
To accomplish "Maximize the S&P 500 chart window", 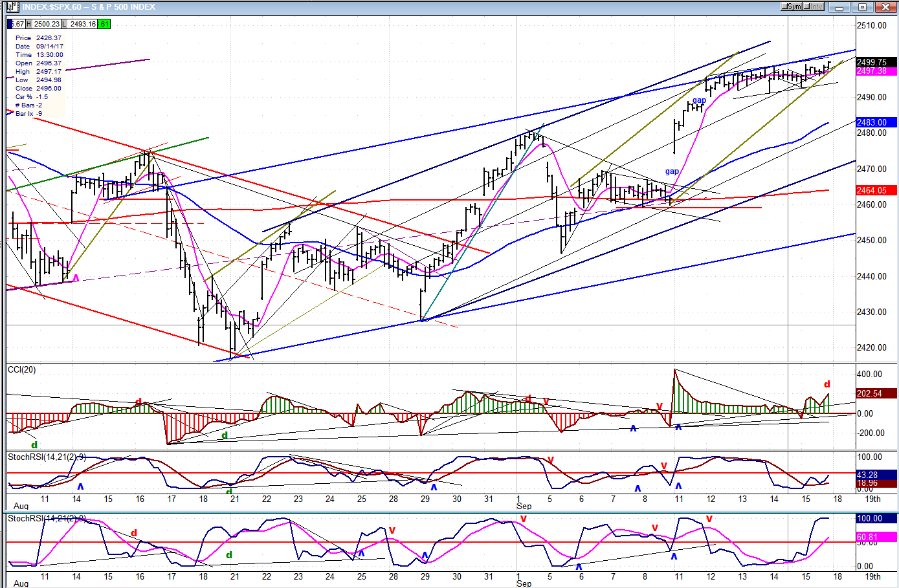I will tap(862, 7).
